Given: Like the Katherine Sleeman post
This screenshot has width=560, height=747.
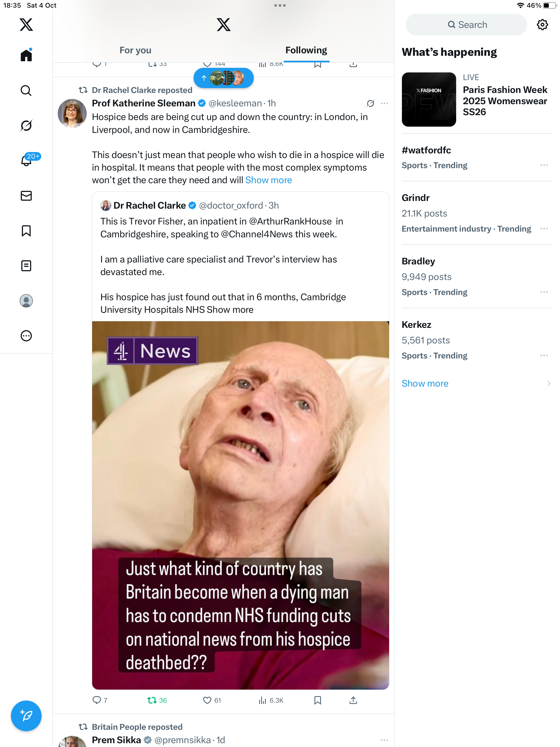Looking at the screenshot, I should tap(207, 701).
